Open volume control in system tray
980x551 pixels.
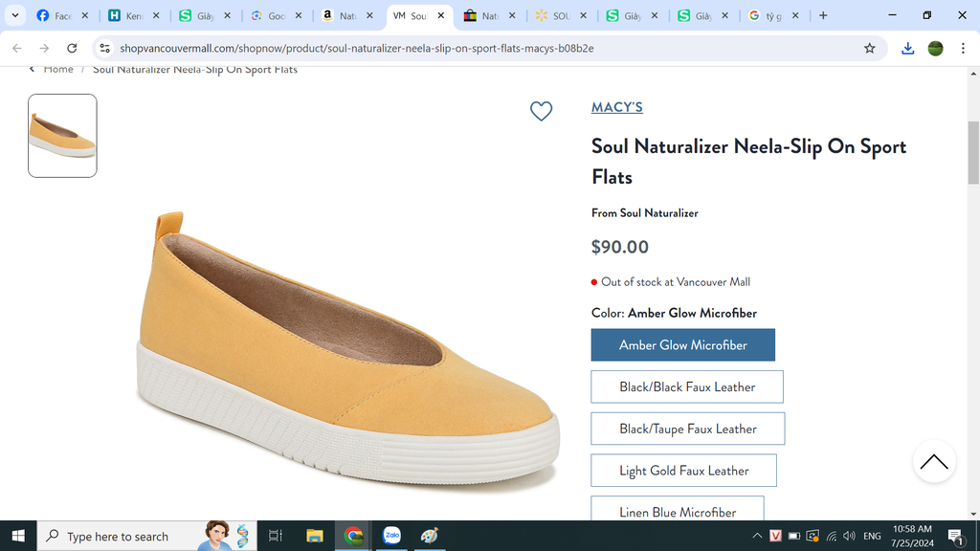coord(849,536)
